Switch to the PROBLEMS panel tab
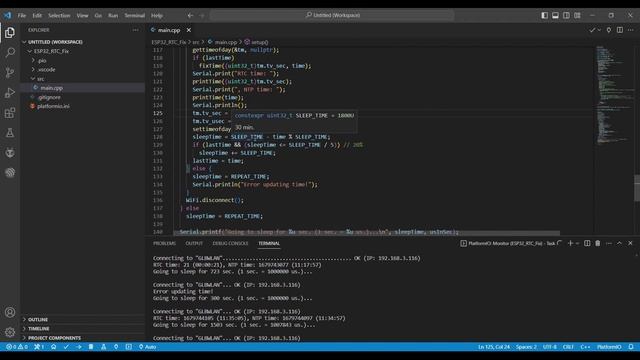Image resolution: width=640 pixels, height=360 pixels. (x=164, y=243)
